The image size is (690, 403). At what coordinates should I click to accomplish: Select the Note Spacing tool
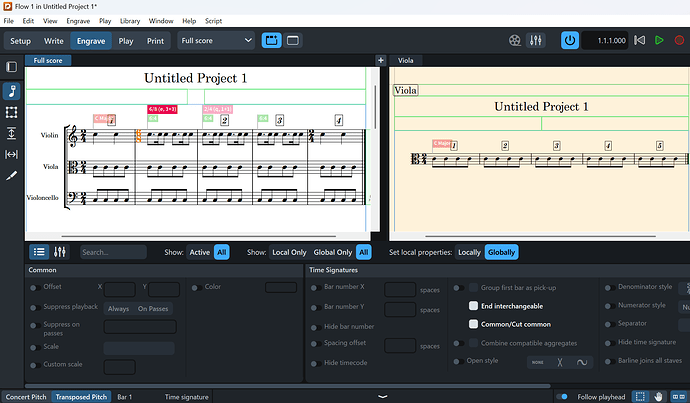click(x=11, y=154)
